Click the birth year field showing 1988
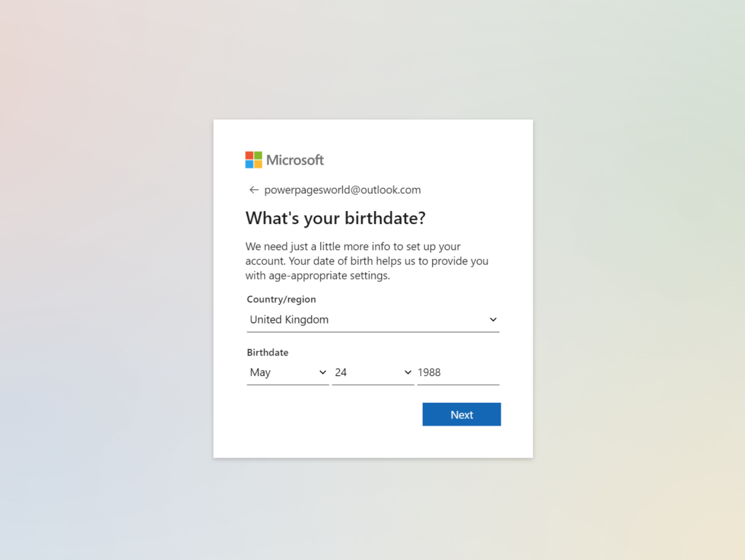This screenshot has width=745, height=560. [x=458, y=372]
